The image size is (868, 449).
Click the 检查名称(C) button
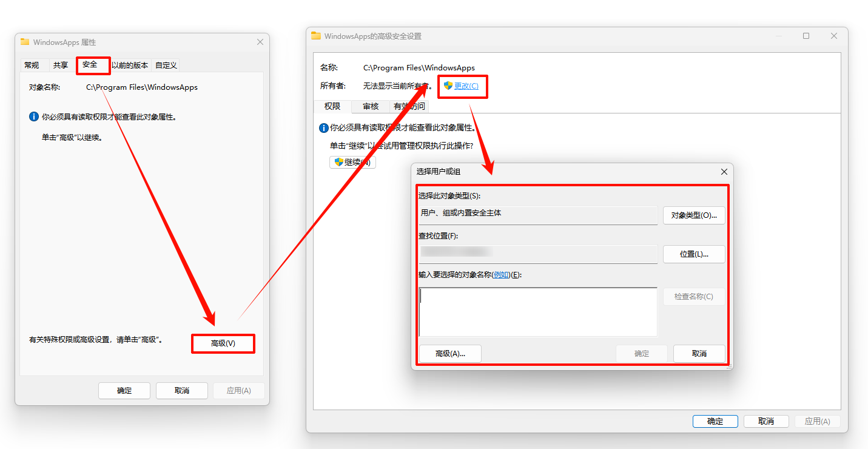point(694,296)
